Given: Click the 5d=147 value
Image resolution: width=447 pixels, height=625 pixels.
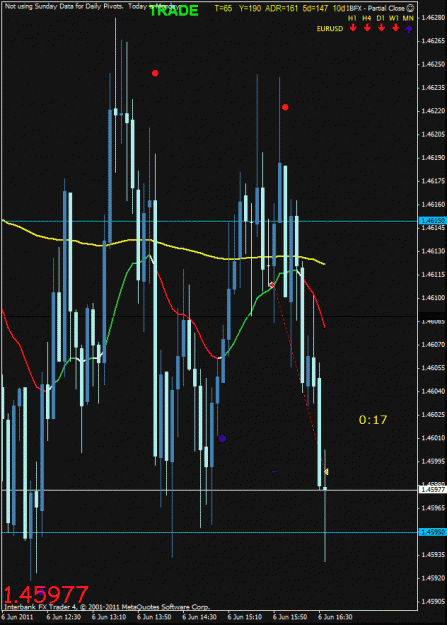Looking at the screenshot, I should pyautogui.click(x=315, y=8).
